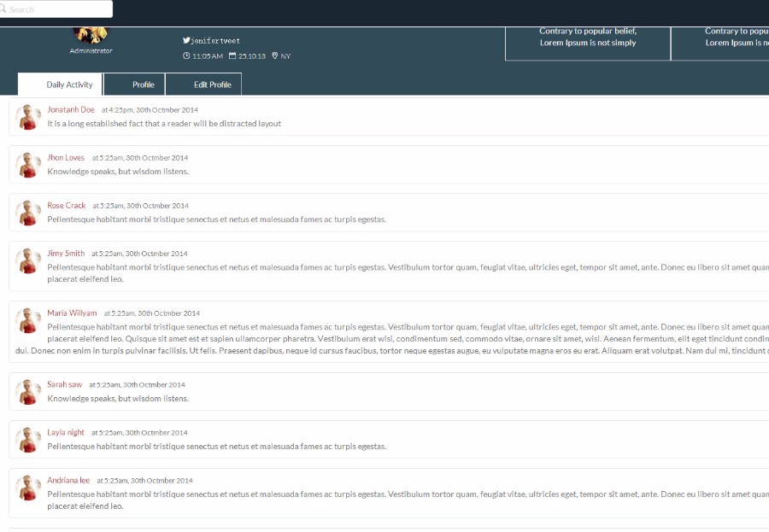Image resolution: width=769 pixels, height=532 pixels.
Task: Click the 'at 4:25pm, 30th Octmber 2014' timestamp
Action: [150, 110]
